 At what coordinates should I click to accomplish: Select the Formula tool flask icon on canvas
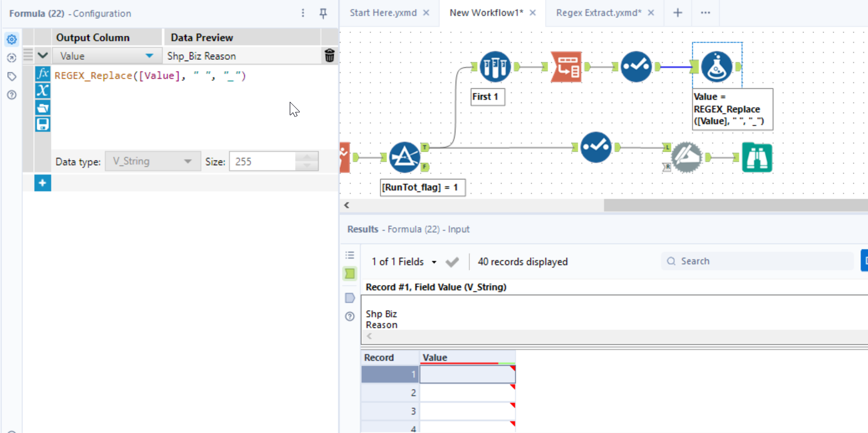718,66
